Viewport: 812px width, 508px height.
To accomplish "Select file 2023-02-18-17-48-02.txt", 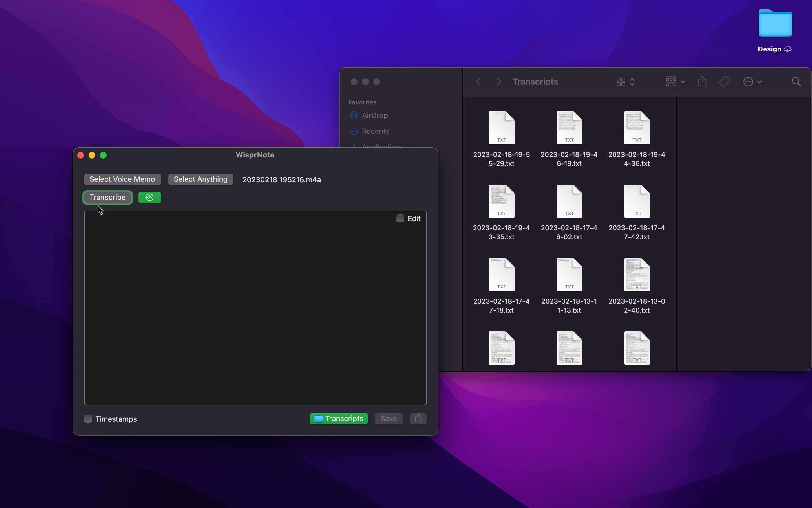I will [569, 212].
